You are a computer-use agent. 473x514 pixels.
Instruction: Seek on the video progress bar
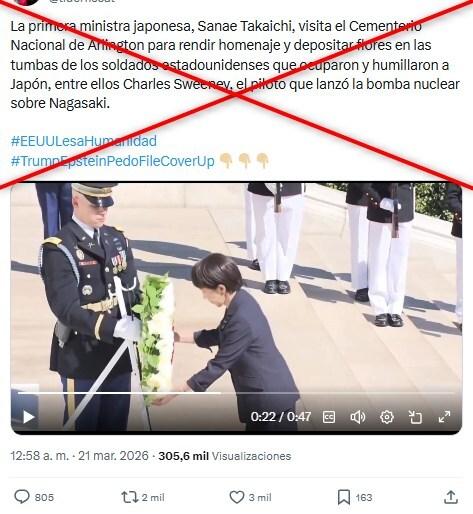[x=236, y=393]
